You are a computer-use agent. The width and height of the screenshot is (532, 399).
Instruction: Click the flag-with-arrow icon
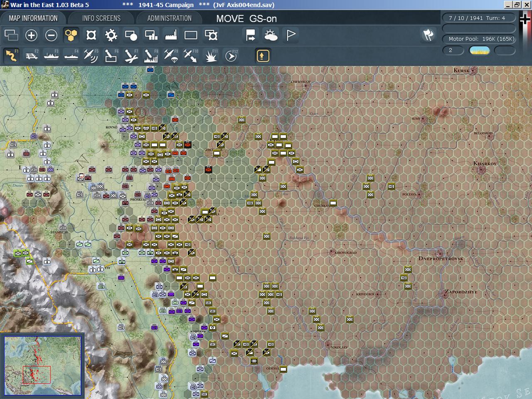[251, 35]
